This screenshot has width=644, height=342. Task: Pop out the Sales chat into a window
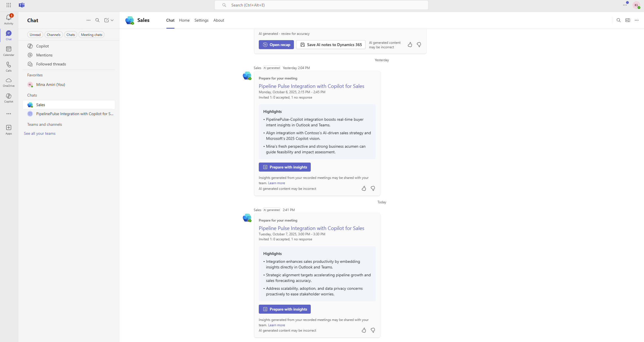tap(628, 20)
